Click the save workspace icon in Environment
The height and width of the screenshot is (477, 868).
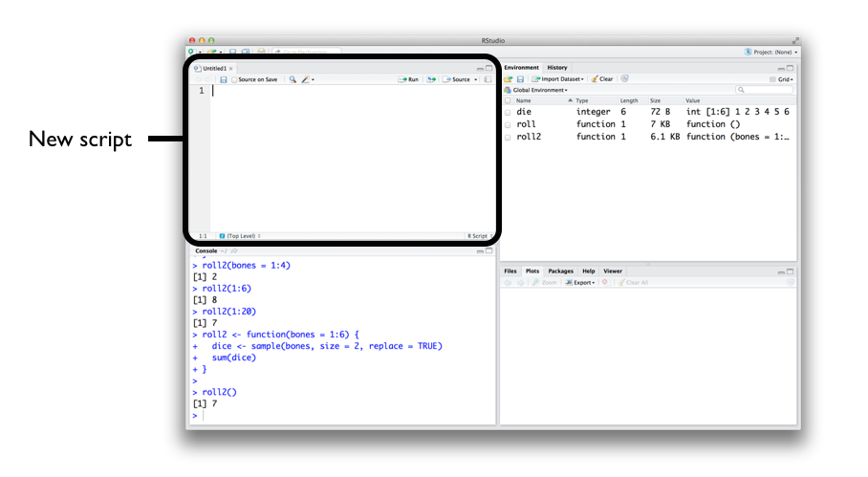point(520,78)
